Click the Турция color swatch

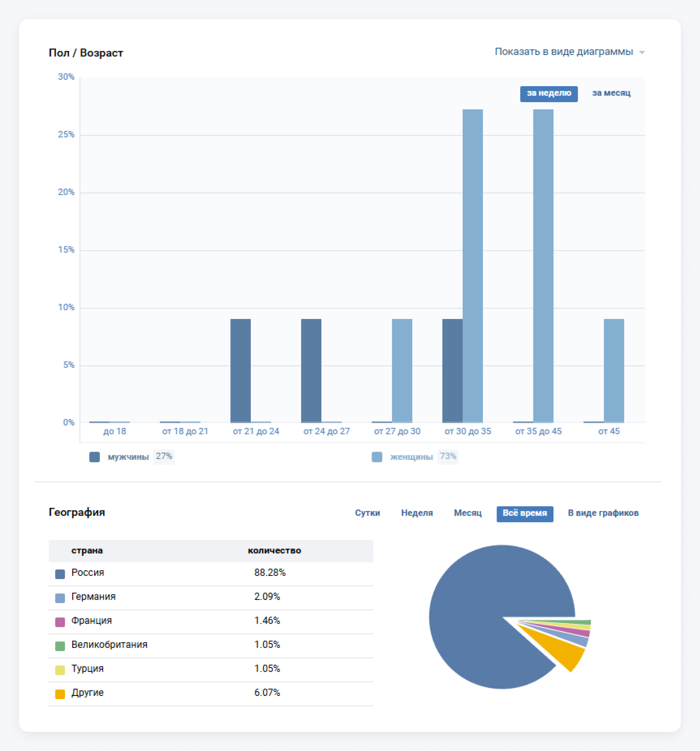(59, 670)
